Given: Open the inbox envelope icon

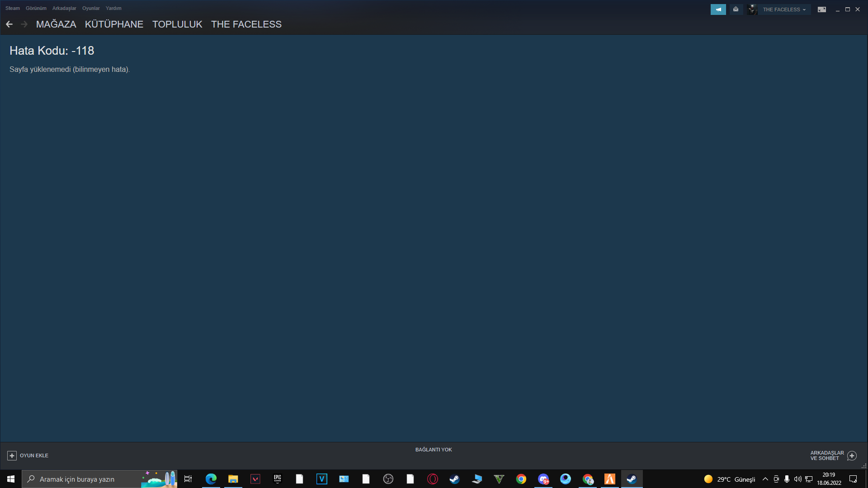Looking at the screenshot, I should pyautogui.click(x=736, y=9).
